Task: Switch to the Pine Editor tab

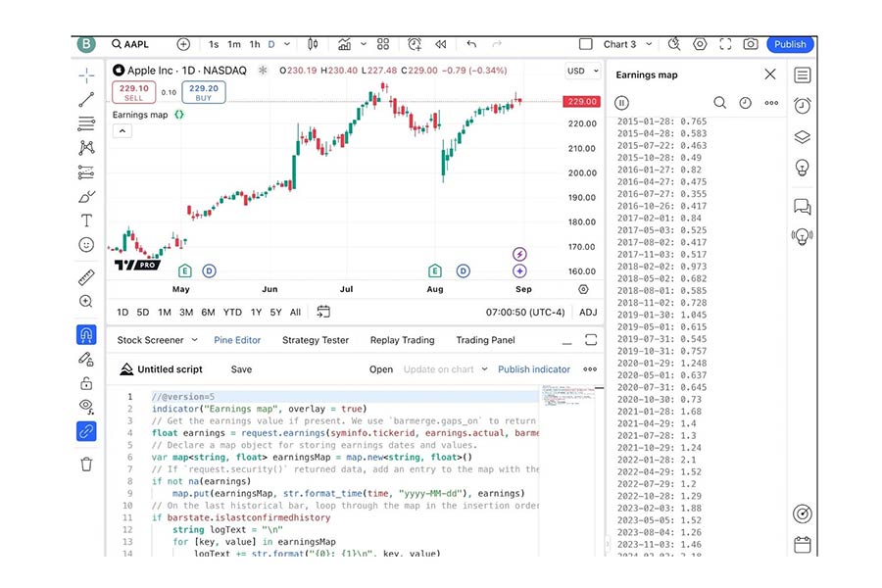Action: click(237, 340)
